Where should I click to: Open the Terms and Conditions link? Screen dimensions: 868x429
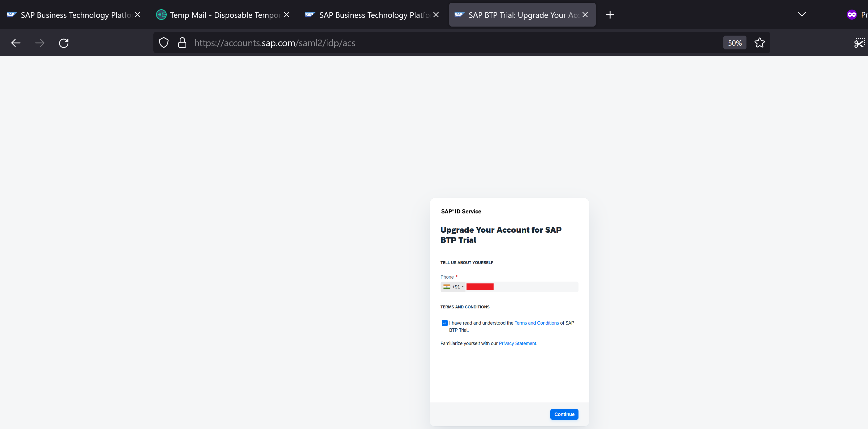point(537,323)
